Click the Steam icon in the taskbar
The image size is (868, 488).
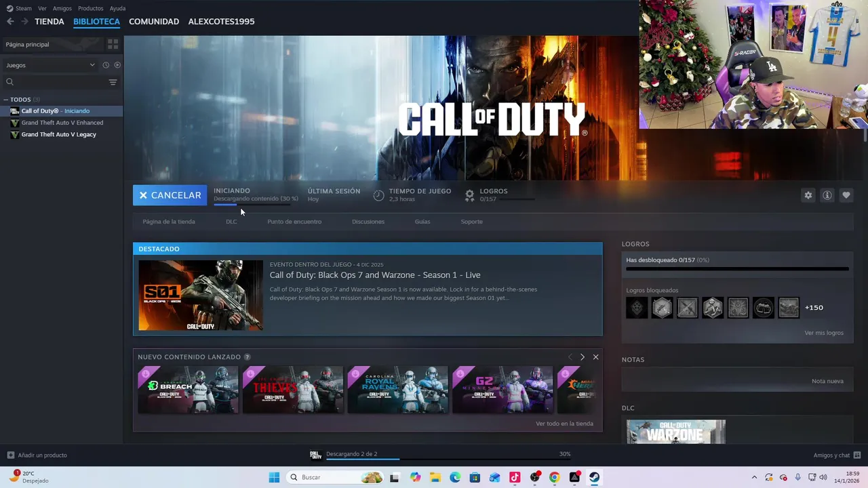point(594,477)
